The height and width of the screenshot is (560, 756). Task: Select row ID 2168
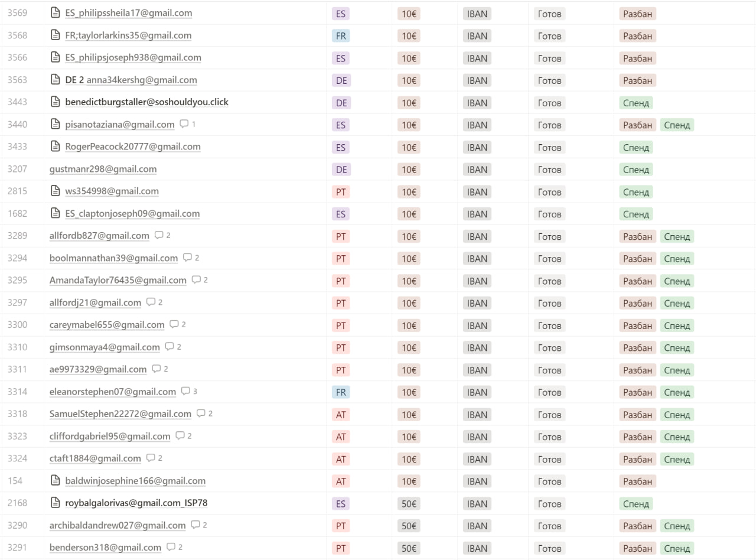pyautogui.click(x=17, y=503)
